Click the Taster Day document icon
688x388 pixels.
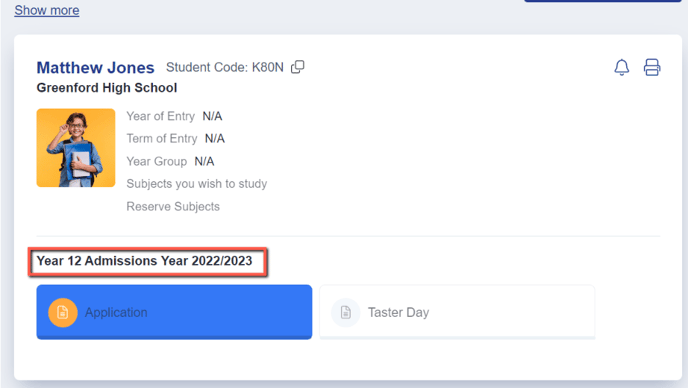(346, 313)
